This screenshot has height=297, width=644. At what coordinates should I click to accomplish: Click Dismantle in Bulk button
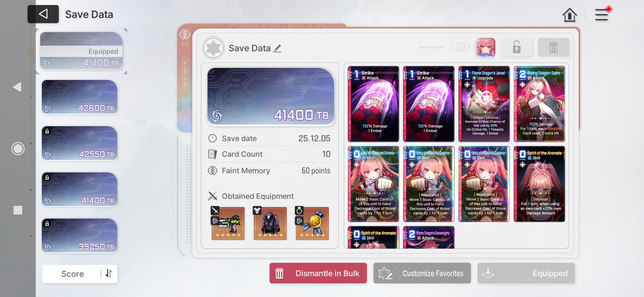click(318, 273)
